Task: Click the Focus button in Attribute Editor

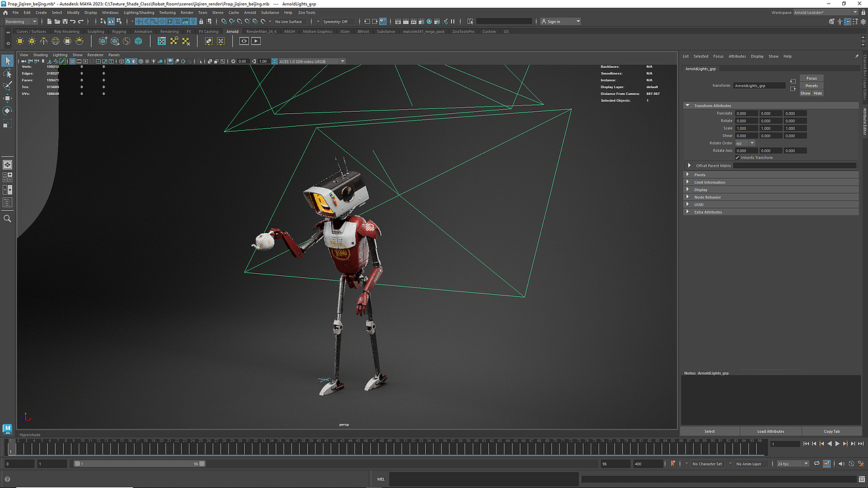Action: click(x=812, y=79)
